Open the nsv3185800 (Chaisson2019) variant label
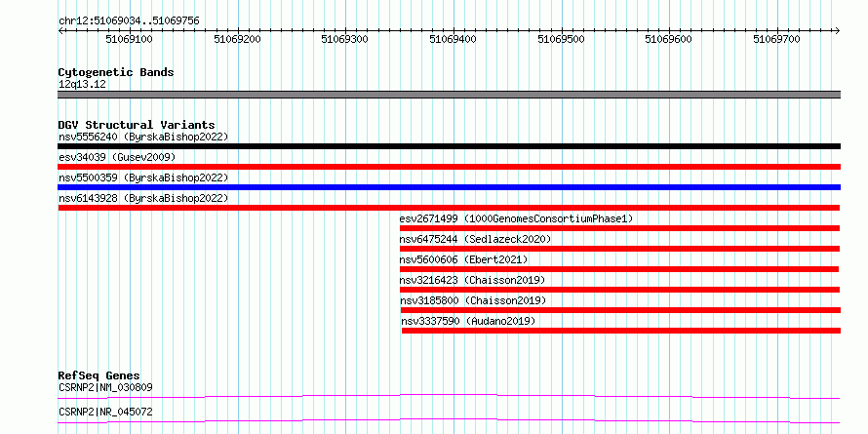Viewport: 868px width, 434px height. click(473, 300)
